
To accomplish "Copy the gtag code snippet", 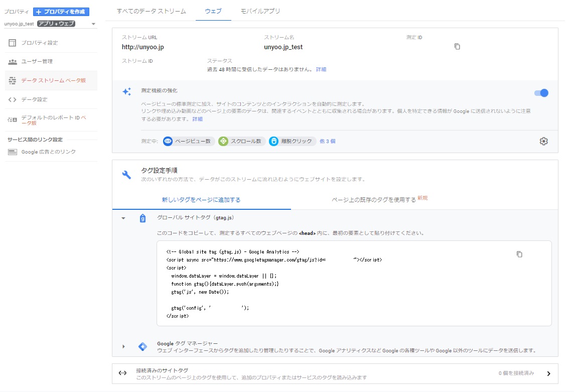I will pyautogui.click(x=519, y=254).
